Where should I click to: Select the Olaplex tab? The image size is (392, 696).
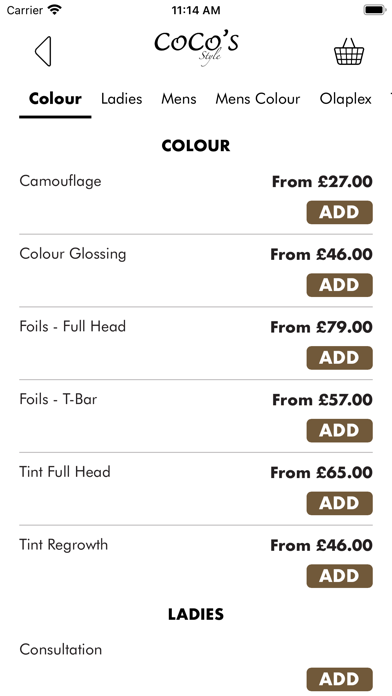pos(345,99)
